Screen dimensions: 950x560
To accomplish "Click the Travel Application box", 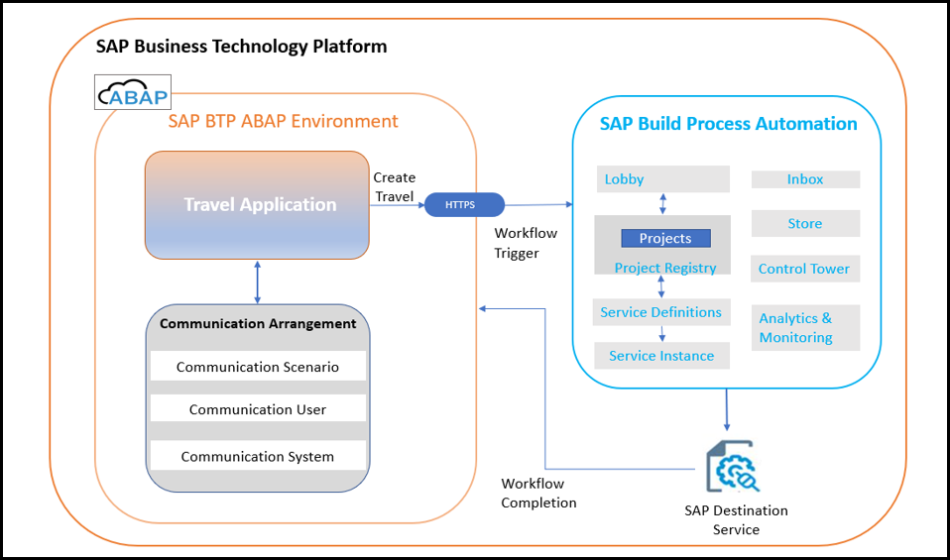I will (257, 204).
